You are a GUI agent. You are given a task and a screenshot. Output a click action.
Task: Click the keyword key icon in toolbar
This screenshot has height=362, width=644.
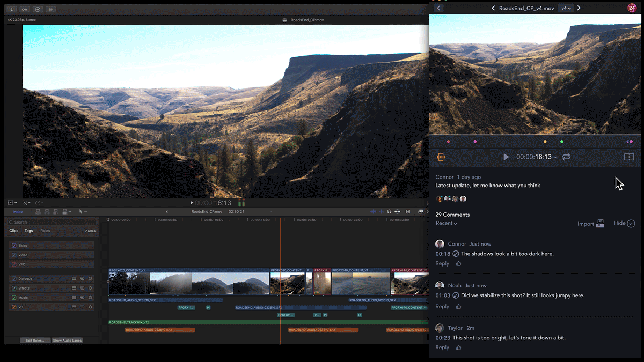tap(25, 9)
